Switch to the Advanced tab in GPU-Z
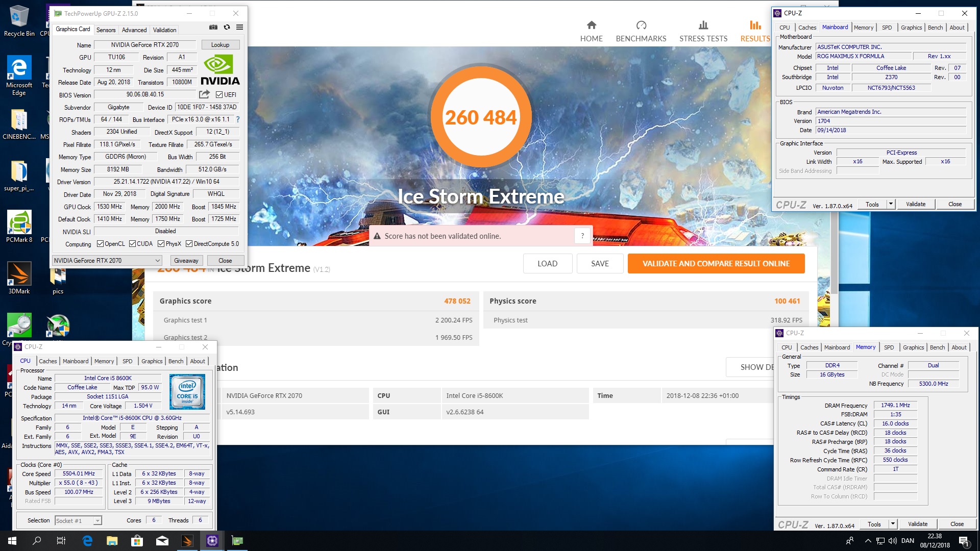The height and width of the screenshot is (551, 980). (134, 30)
